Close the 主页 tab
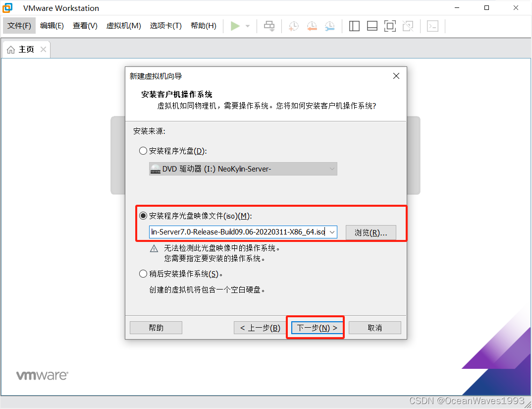The height and width of the screenshot is (409, 532). pos(43,50)
